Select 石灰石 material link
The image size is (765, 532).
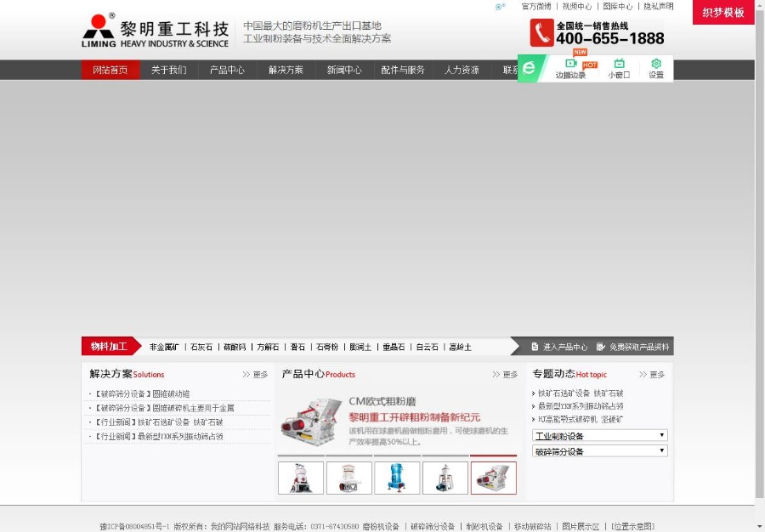pyautogui.click(x=201, y=348)
